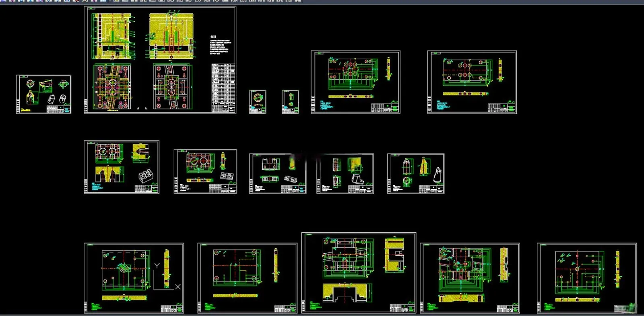
Task: Select the tall bottom sheet with yellow stepped section
Action: [x=359, y=273]
